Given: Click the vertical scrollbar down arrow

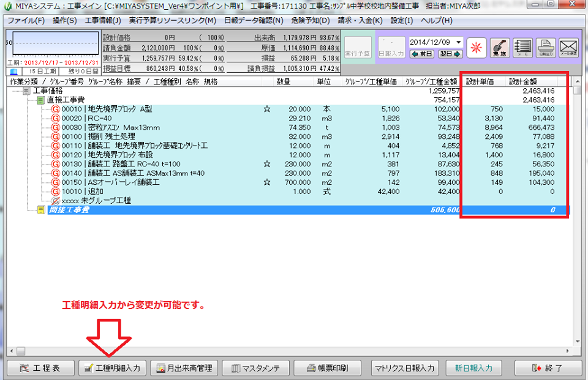Looking at the screenshot, I should point(578,341).
